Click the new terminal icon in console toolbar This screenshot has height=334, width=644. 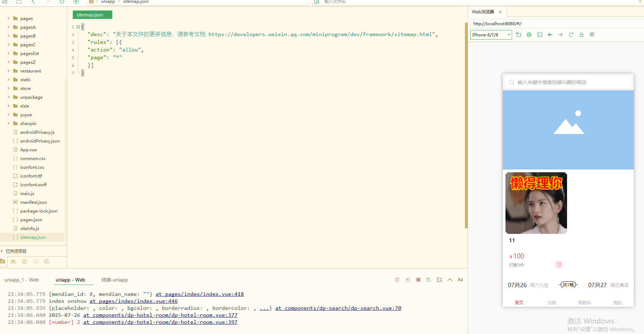click(x=439, y=280)
